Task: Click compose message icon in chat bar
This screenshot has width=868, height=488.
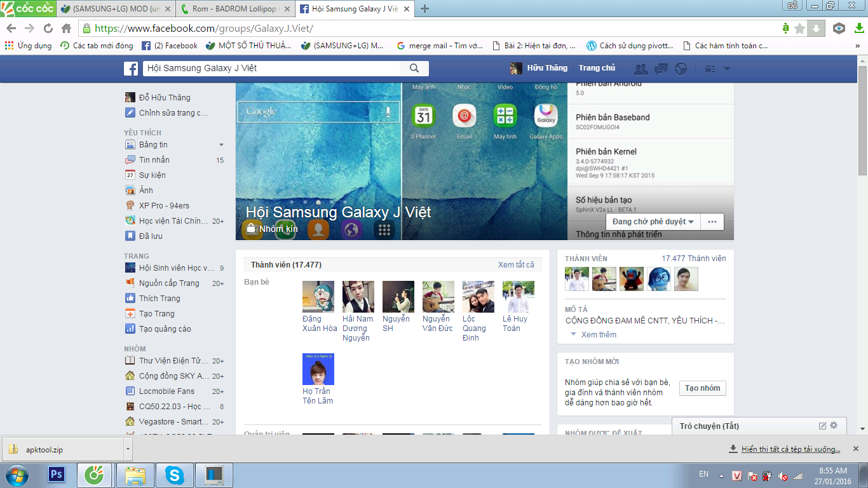Action: [x=823, y=426]
